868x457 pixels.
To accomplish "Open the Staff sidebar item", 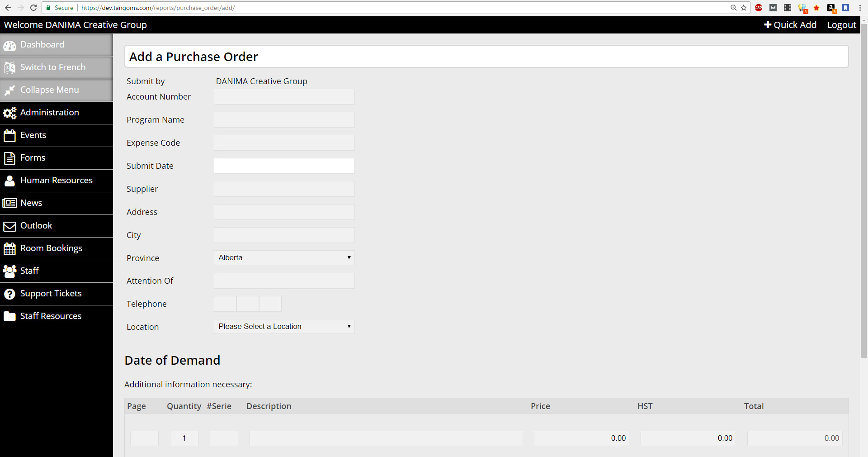I will coord(57,271).
